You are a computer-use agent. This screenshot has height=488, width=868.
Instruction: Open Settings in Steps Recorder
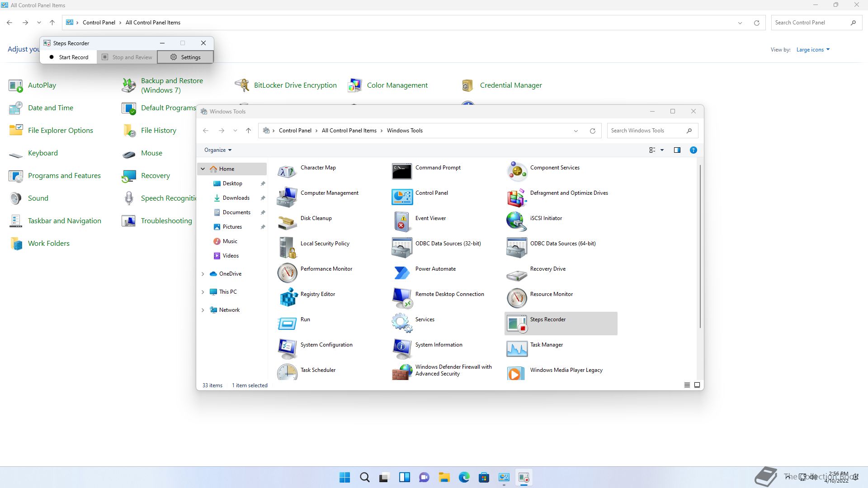point(185,57)
